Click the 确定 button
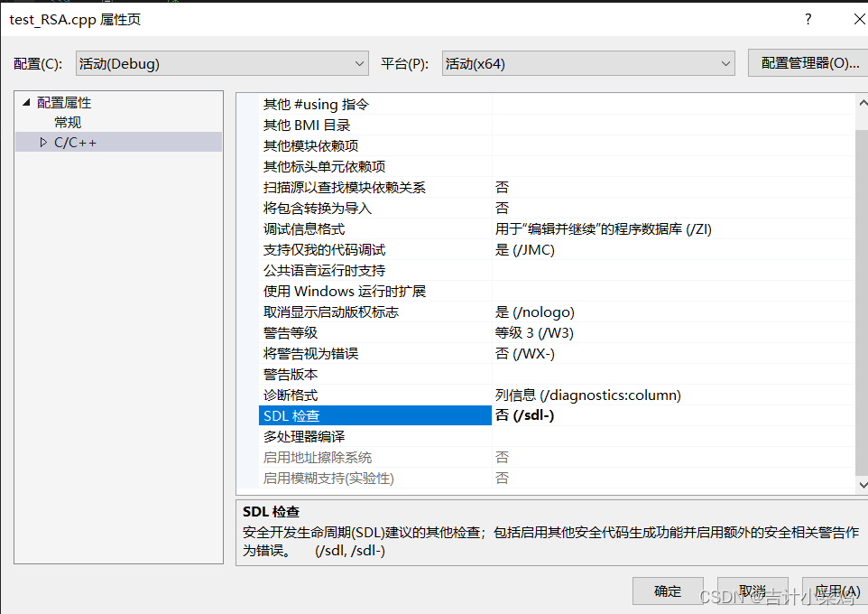The image size is (868, 614). pyautogui.click(x=667, y=591)
